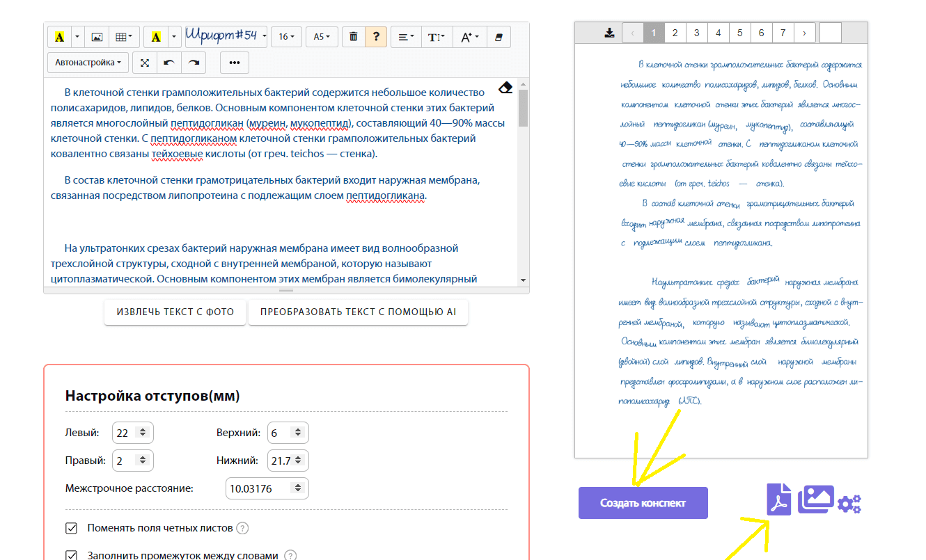Click the redo arrow icon
This screenshot has height=560, width=926.
tap(194, 63)
